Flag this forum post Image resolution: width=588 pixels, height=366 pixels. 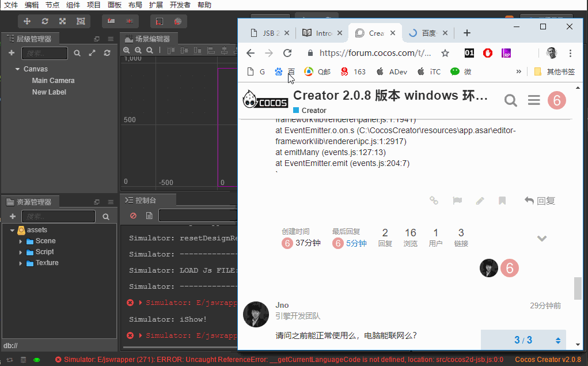[457, 201]
